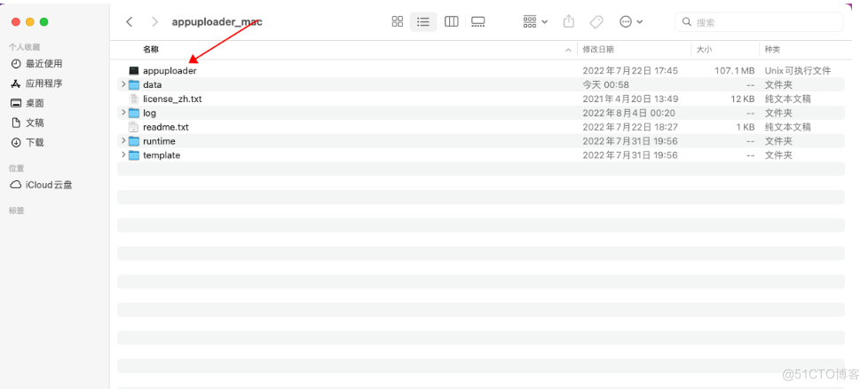
Task: Click the yellow minimize window button
Action: click(x=30, y=21)
